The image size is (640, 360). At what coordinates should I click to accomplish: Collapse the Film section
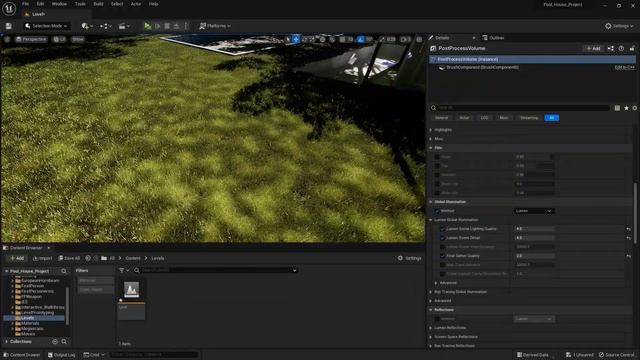click(x=431, y=148)
